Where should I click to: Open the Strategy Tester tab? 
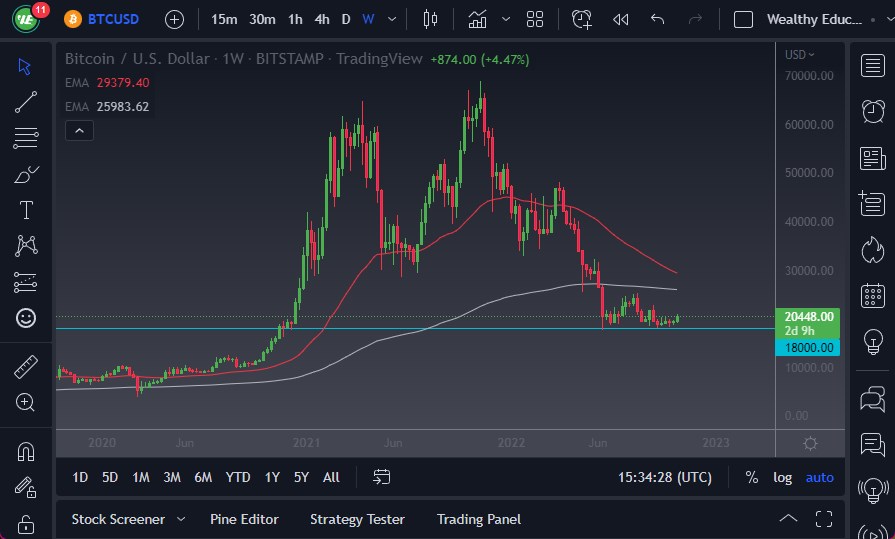pos(357,519)
